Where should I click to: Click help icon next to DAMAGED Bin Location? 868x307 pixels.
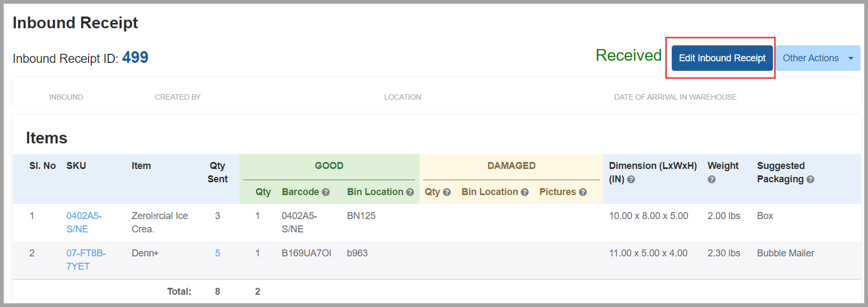coord(524,192)
